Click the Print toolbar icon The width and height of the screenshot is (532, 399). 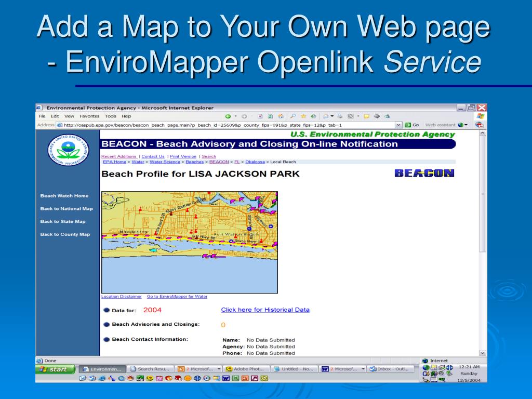point(340,116)
